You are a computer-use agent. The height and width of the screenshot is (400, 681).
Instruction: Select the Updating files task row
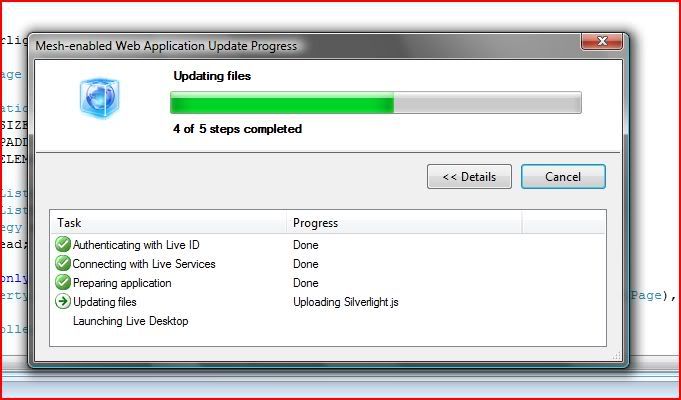[x=328, y=302]
